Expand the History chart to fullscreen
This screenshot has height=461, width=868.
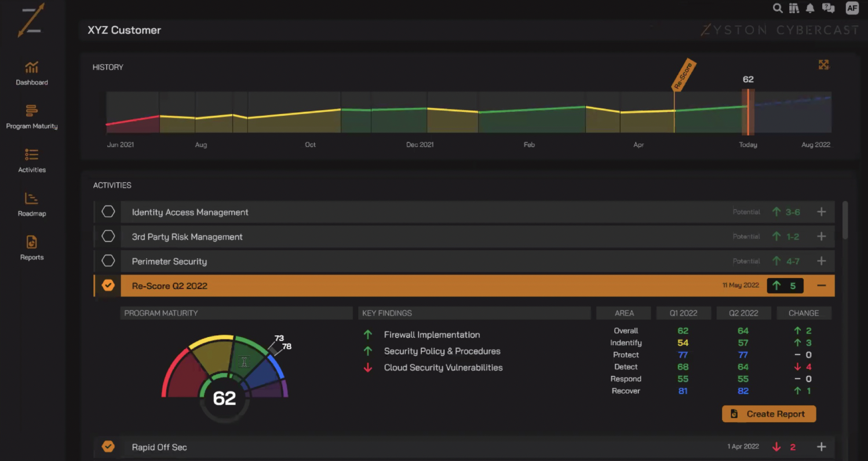(x=823, y=64)
